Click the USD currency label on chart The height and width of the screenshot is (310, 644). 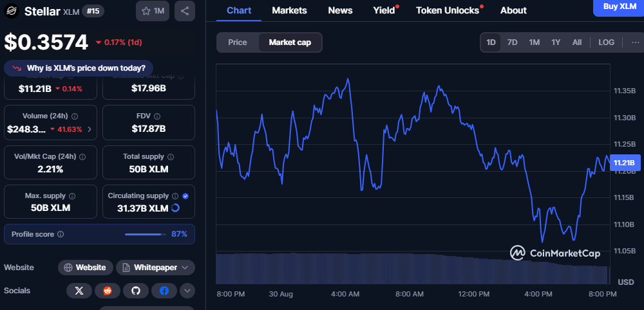point(626,282)
